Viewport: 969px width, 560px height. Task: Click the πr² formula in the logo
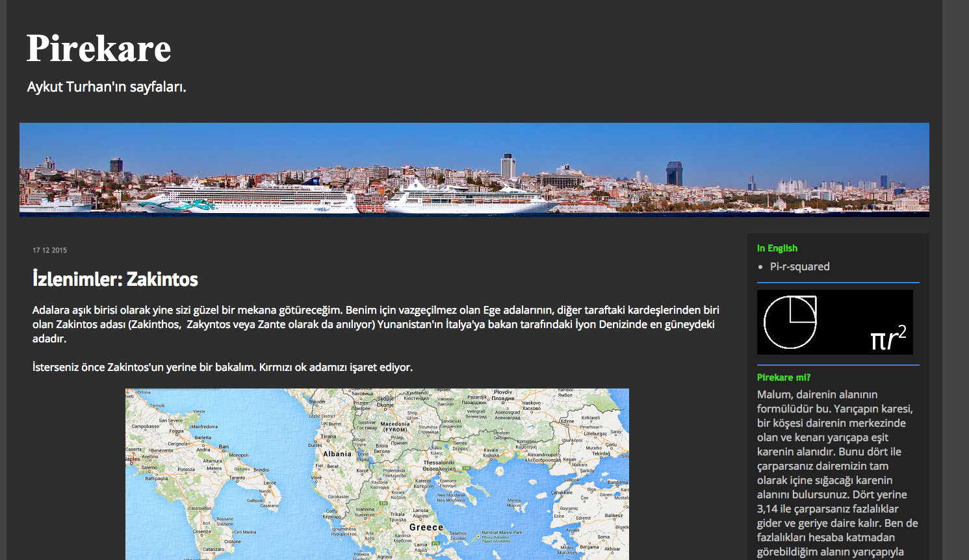(x=888, y=337)
